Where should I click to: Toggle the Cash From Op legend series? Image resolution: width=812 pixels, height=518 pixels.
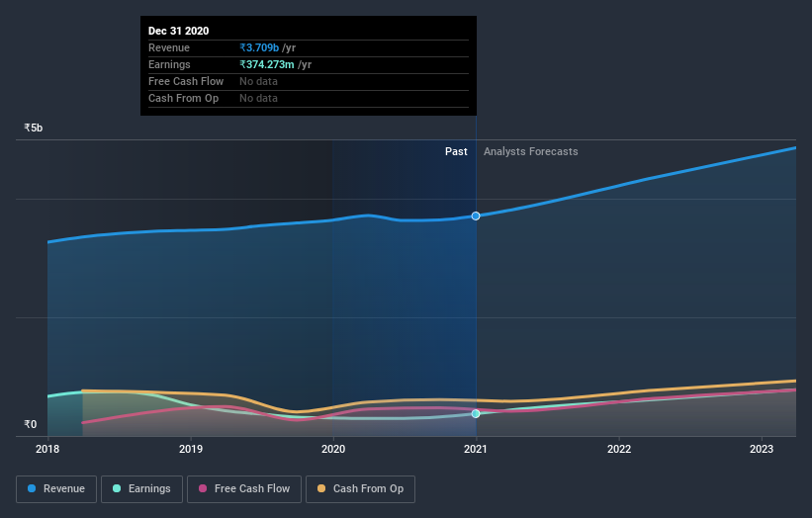point(360,489)
